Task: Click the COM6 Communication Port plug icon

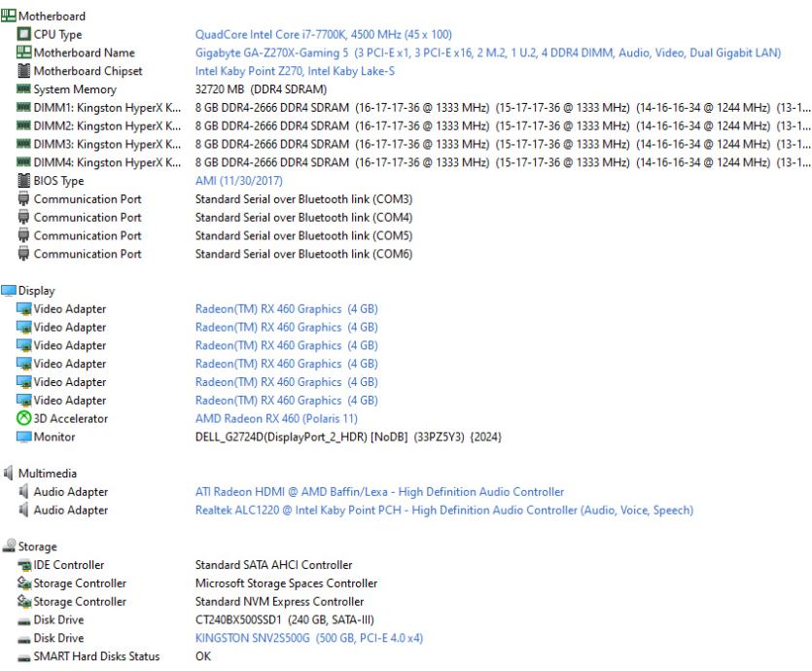Action: pyautogui.click(x=23, y=254)
